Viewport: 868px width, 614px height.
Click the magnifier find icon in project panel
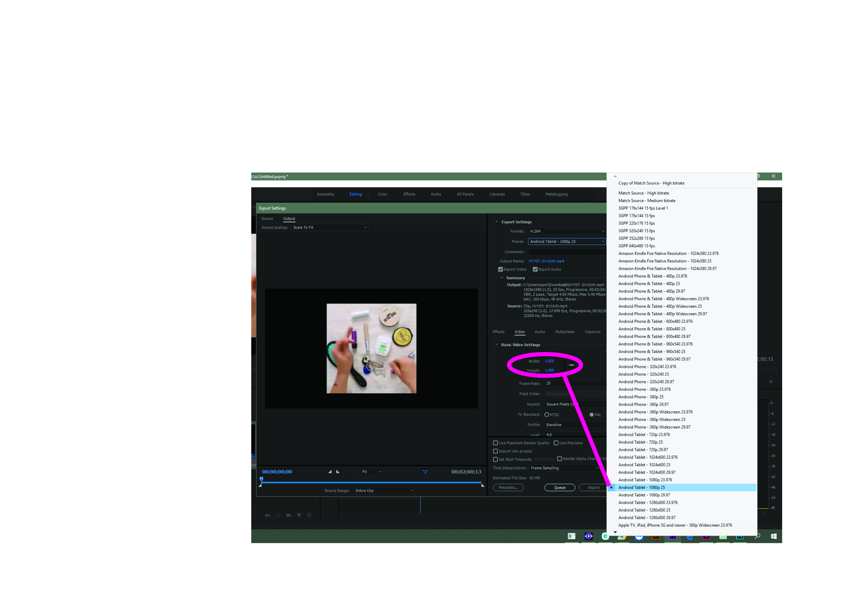point(278,515)
